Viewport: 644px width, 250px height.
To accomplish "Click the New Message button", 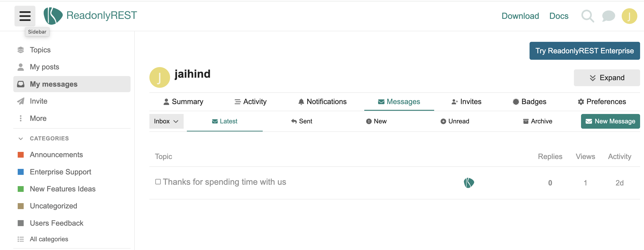I will [610, 122].
